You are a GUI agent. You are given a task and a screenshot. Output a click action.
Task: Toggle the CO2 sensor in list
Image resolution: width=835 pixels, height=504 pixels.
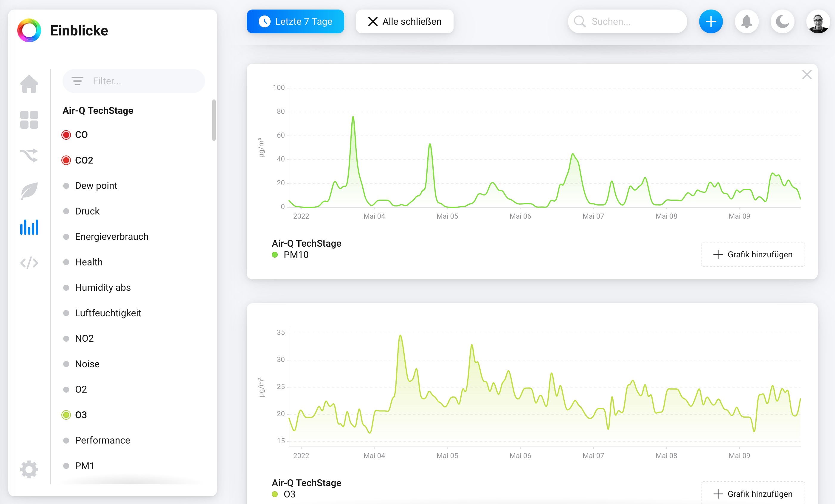pos(66,160)
